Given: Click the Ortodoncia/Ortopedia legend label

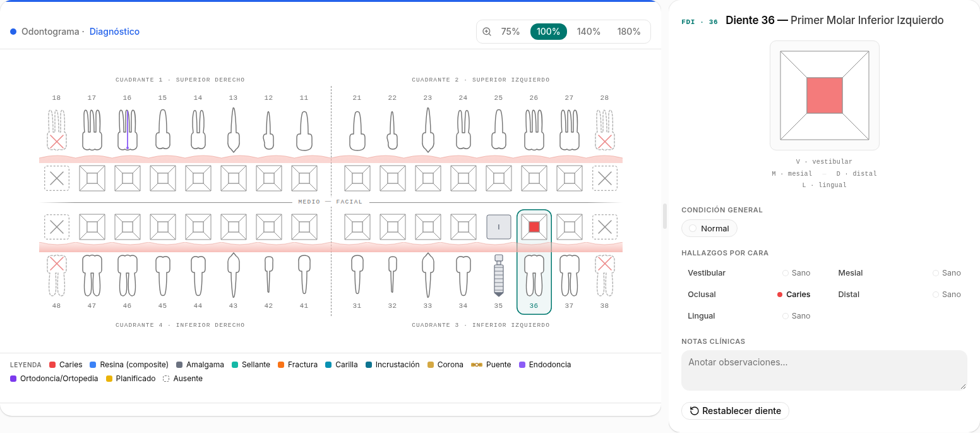Looking at the screenshot, I should [x=59, y=379].
